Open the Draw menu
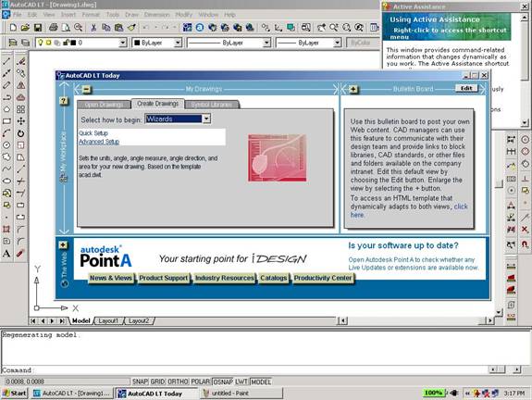 click(x=131, y=15)
